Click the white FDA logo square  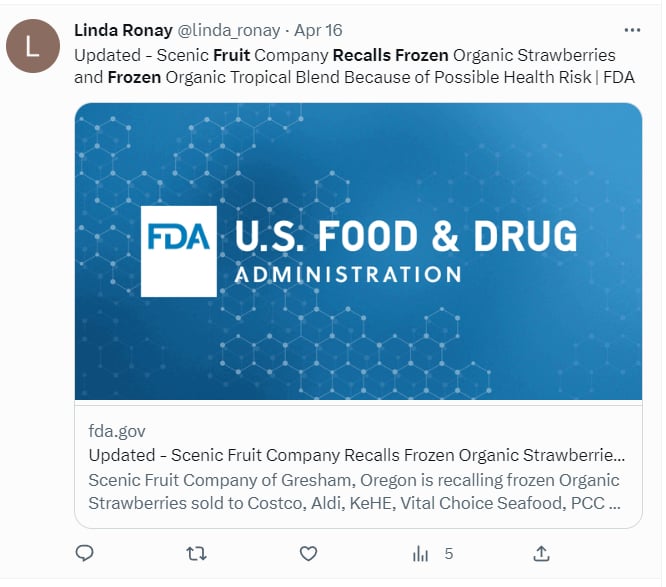(x=179, y=251)
